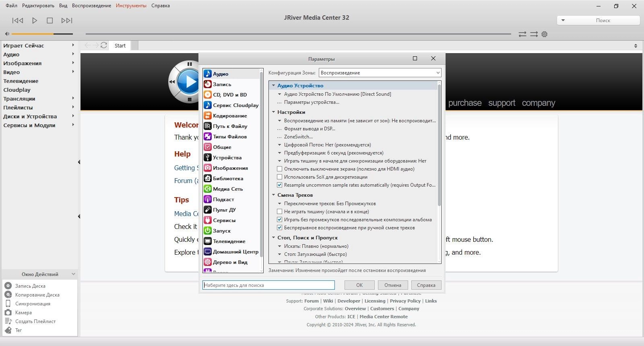Click the Отмена button
The width and height of the screenshot is (644, 346).
(392, 285)
